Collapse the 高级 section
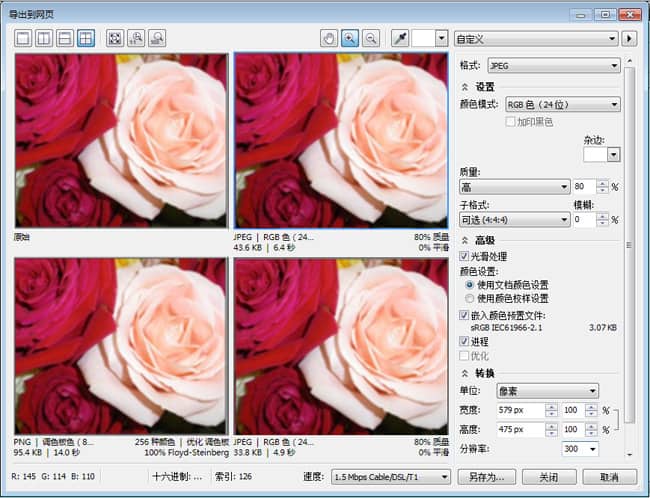The width and height of the screenshot is (650, 498). coord(465,240)
